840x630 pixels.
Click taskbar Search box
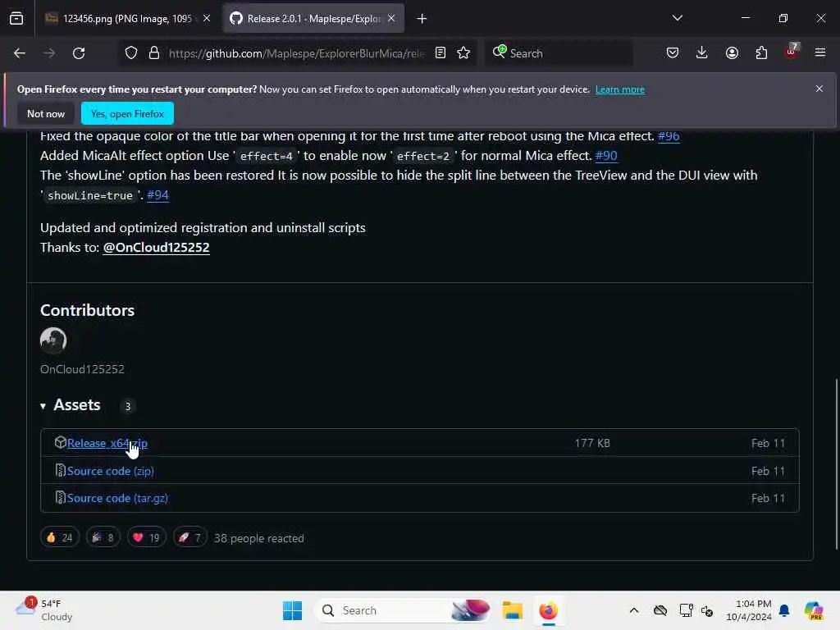point(403,610)
